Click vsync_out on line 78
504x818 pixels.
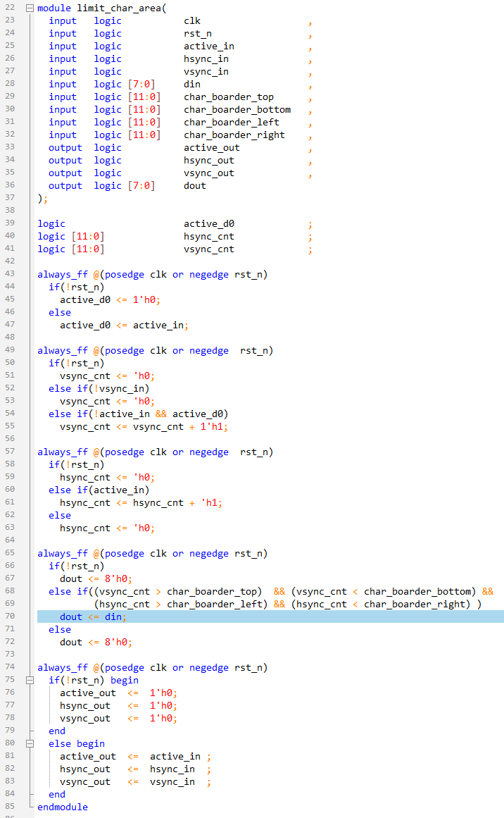(85, 719)
